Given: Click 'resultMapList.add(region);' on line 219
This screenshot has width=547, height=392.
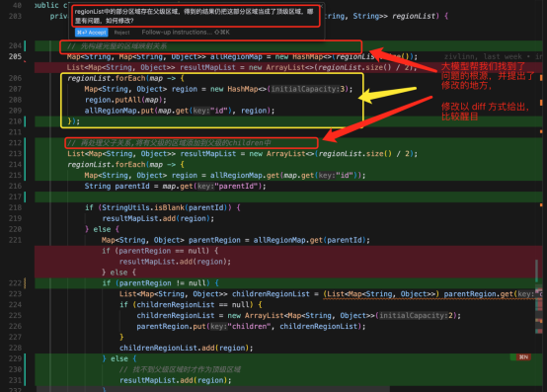Looking at the screenshot, I should click(158, 218).
